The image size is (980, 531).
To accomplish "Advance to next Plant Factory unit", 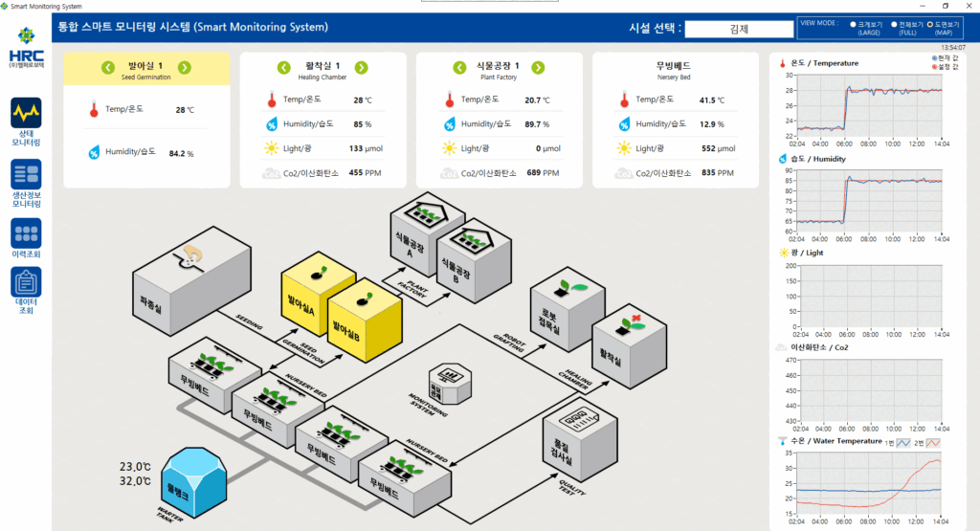I will click(538, 67).
